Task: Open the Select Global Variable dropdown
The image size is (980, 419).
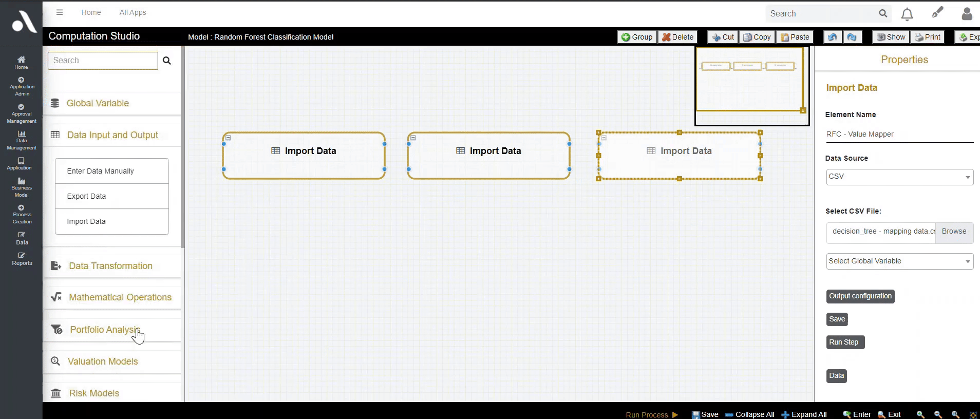Action: coord(899,261)
